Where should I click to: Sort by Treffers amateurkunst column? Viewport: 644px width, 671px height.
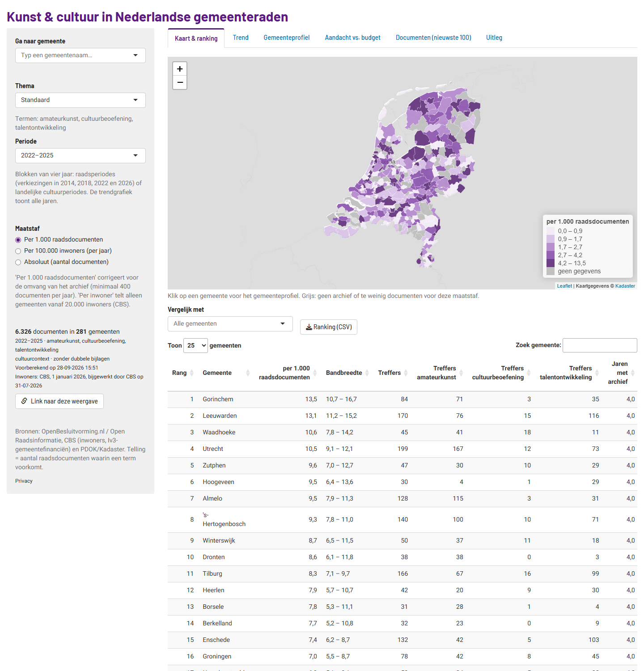click(x=440, y=373)
